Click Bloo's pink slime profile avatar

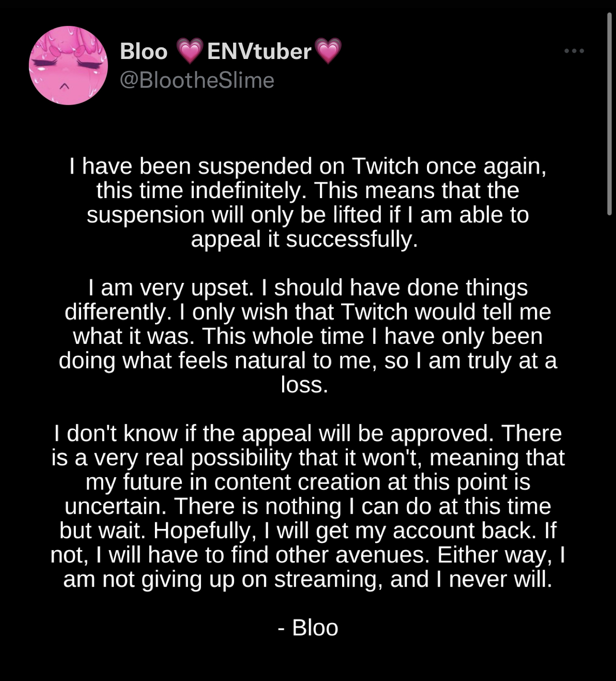tap(69, 65)
